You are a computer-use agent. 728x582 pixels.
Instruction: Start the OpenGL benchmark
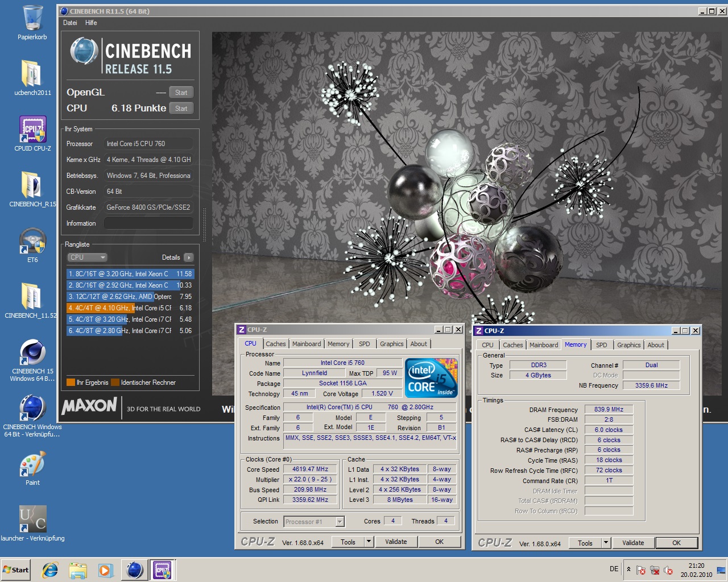tap(181, 93)
